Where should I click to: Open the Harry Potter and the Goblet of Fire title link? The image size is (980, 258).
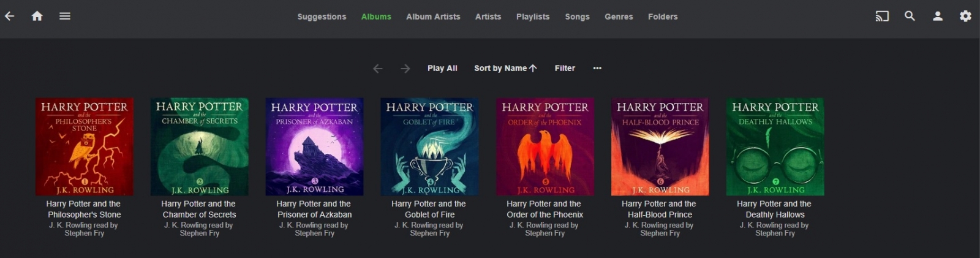tap(429, 209)
